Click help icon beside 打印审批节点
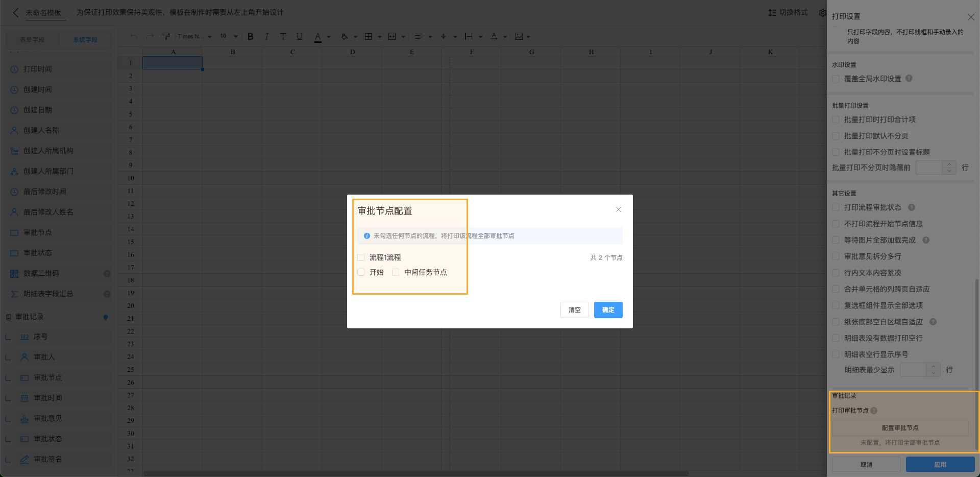Screen dimensions: 980x477 [874, 411]
